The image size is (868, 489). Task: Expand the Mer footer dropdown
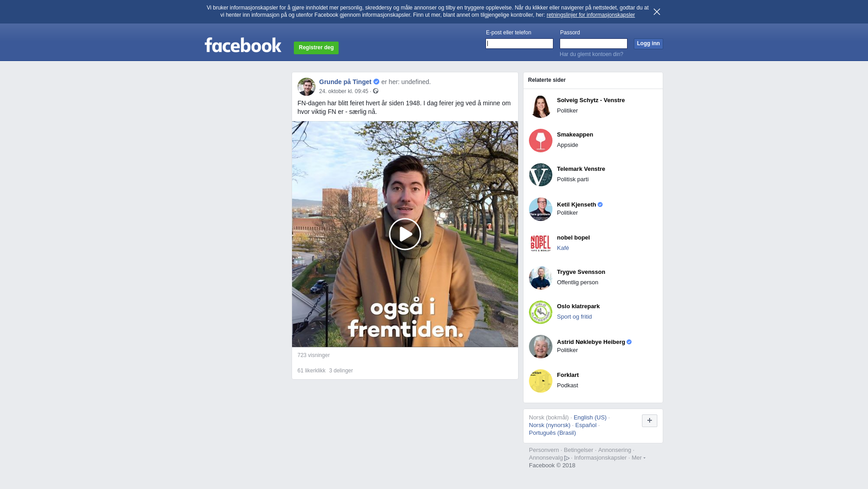(x=638, y=458)
